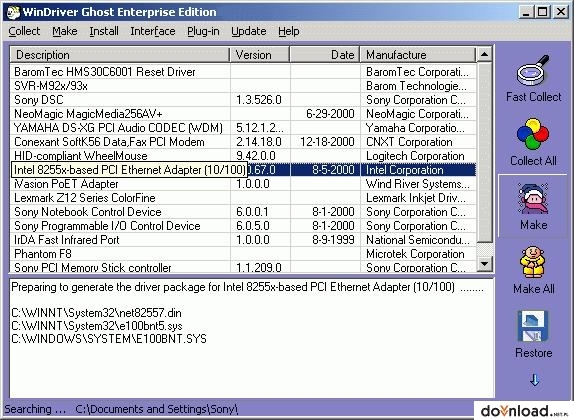Sort by the Description column header
The height and width of the screenshot is (420, 574).
[x=120, y=55]
